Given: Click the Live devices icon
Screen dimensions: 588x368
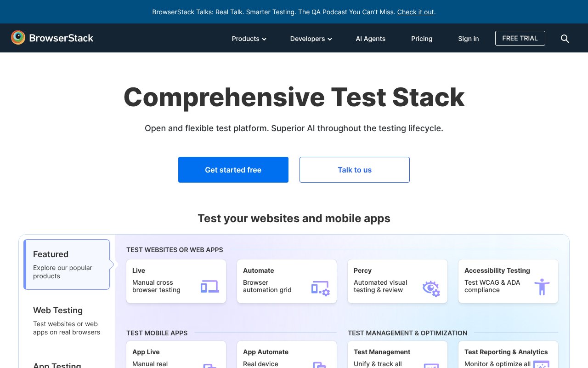Looking at the screenshot, I should coord(209,287).
